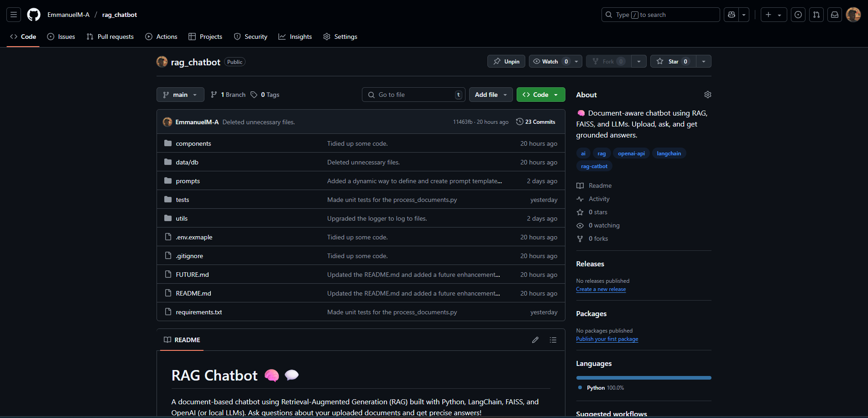Expand the Copilot dropdown arrow
Viewport: 868px width, 418px height.
point(744,15)
